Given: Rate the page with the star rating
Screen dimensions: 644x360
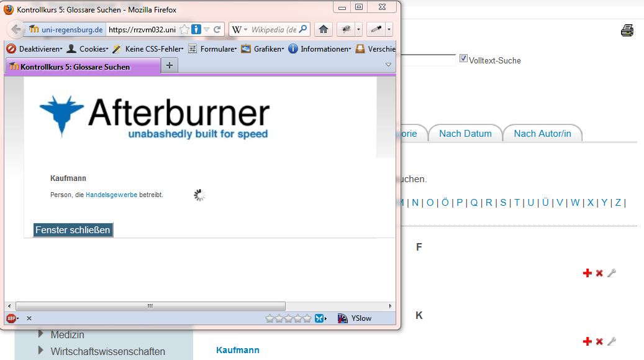Looking at the screenshot, I should click(288, 318).
